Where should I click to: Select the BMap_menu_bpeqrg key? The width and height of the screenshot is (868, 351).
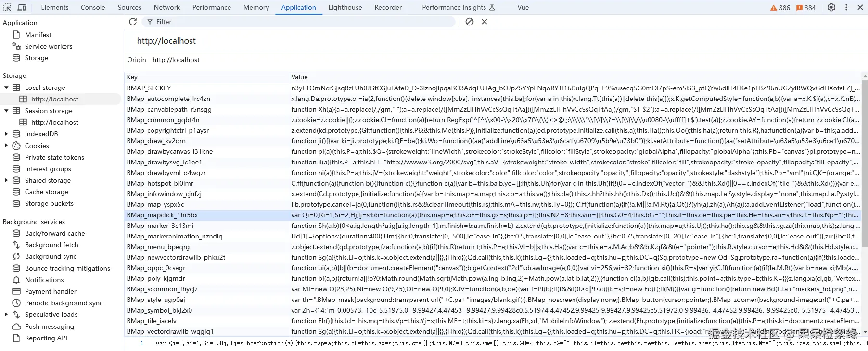coord(158,247)
